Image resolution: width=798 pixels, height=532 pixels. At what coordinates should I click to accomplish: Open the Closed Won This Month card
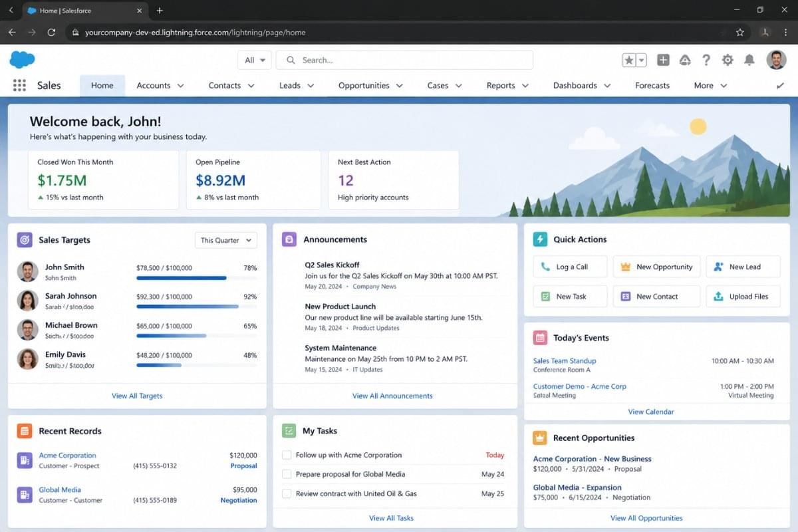104,180
